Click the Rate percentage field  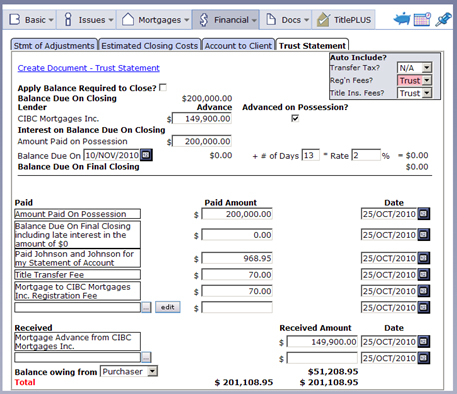[x=366, y=155]
